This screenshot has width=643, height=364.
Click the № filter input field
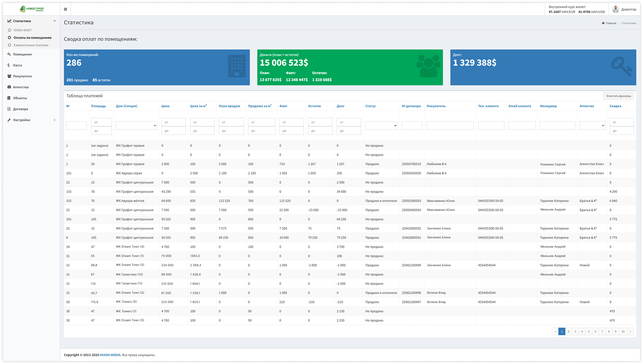(76, 125)
